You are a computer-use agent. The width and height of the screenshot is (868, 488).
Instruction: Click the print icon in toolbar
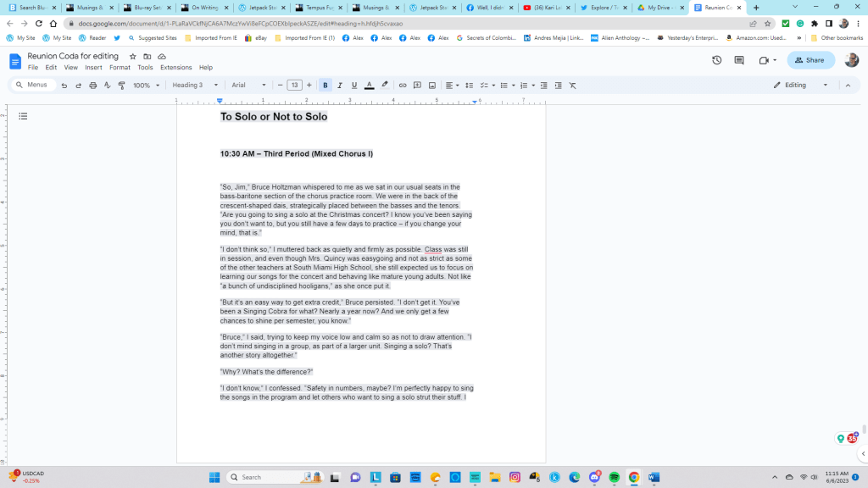point(92,86)
